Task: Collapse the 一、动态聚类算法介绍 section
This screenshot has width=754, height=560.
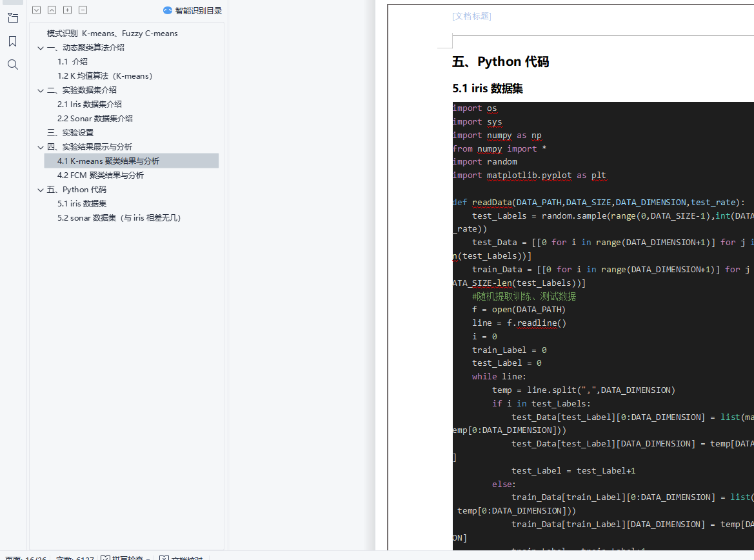Action: coord(41,48)
